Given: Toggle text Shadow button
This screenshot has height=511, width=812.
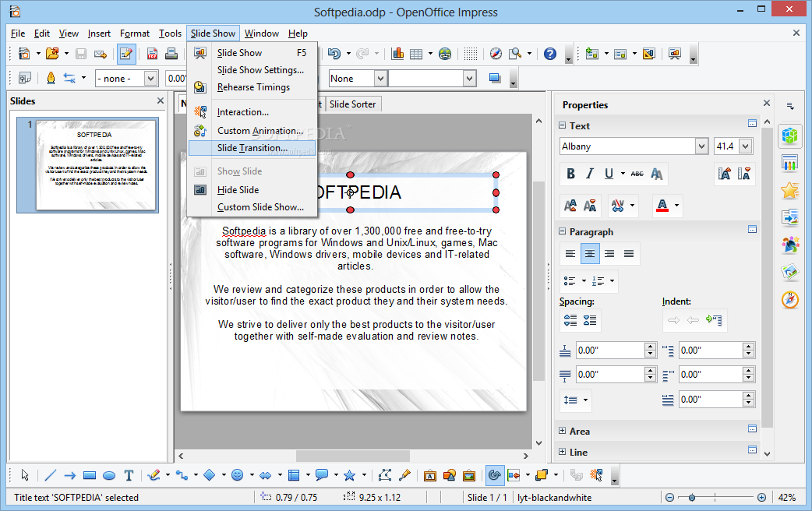Looking at the screenshot, I should [x=657, y=174].
